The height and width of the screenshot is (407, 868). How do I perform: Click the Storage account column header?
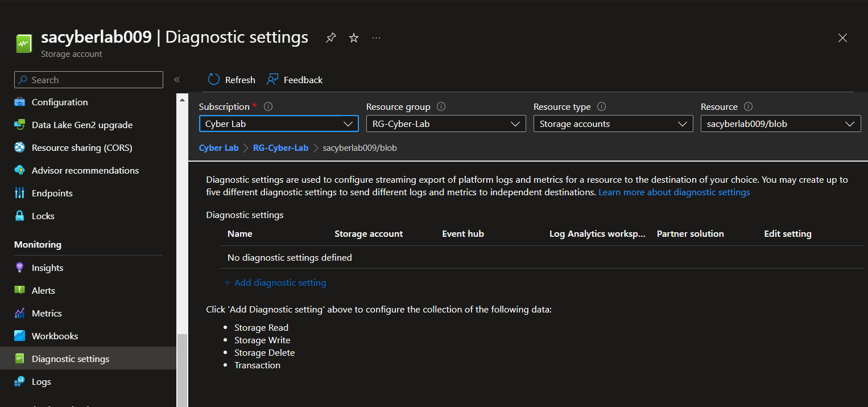pyautogui.click(x=369, y=234)
